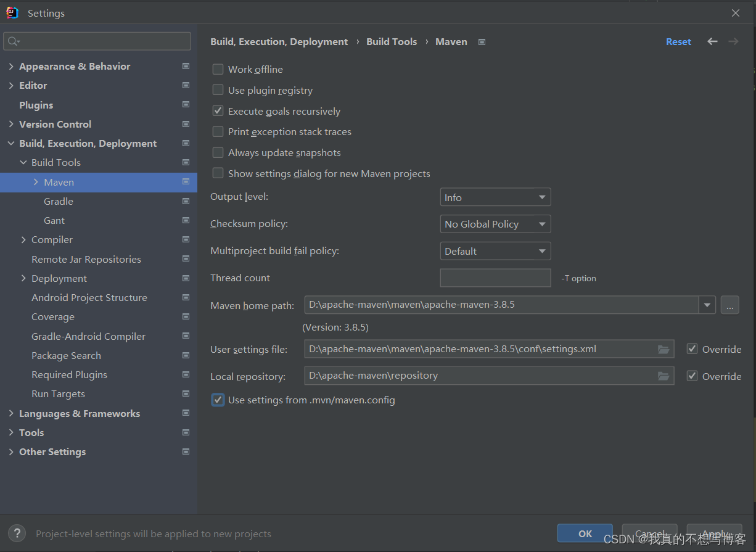The height and width of the screenshot is (552, 756).
Task: Open Package Search settings
Action: 66,355
